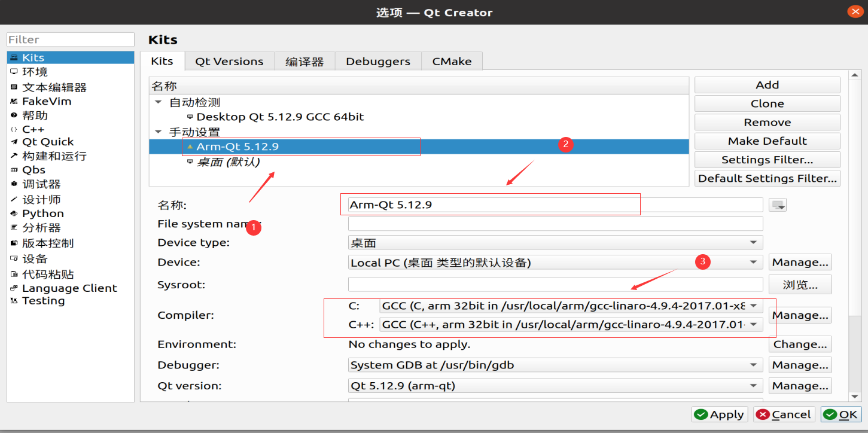This screenshot has height=433, width=868.
Task: Select the Arm-Qt 5.12.9 kit row
Action: [419, 147]
